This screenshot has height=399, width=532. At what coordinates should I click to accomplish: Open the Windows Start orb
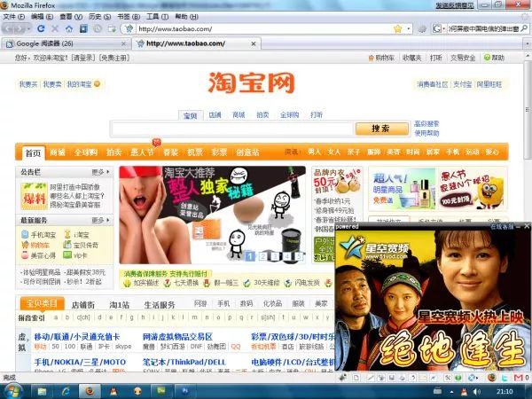[x=12, y=392]
